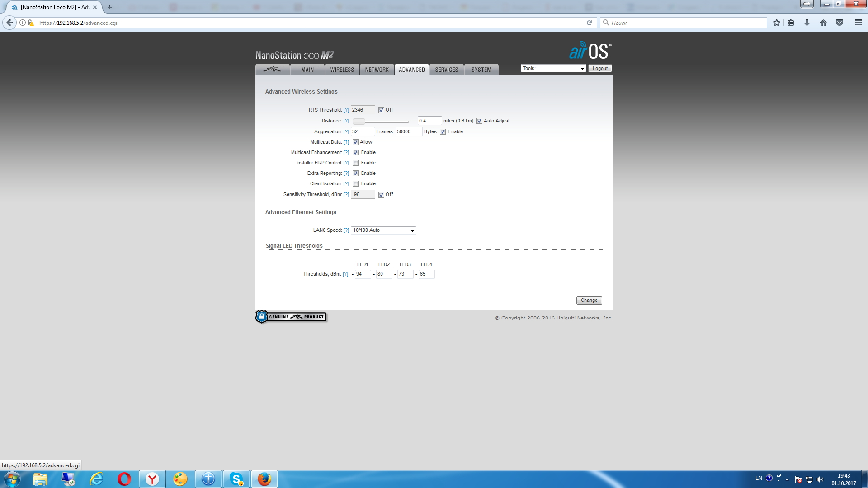Click the Distance slider handle
Viewport: 868px width, 488px height.
[359, 122]
